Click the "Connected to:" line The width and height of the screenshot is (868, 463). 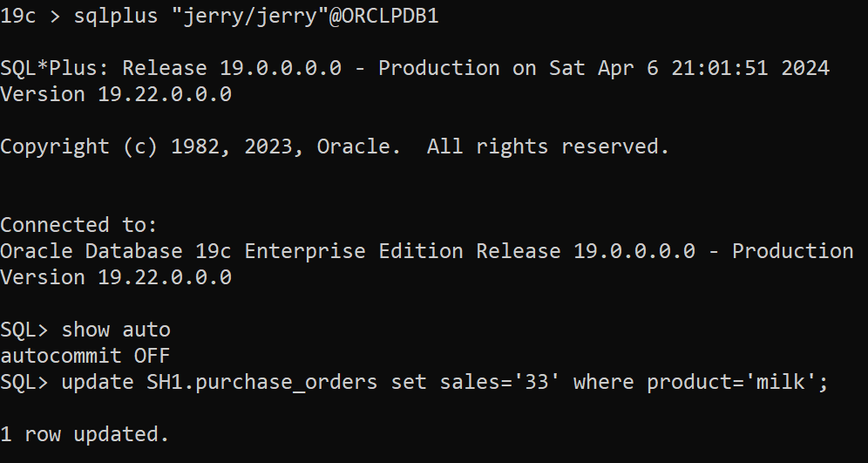point(78,225)
